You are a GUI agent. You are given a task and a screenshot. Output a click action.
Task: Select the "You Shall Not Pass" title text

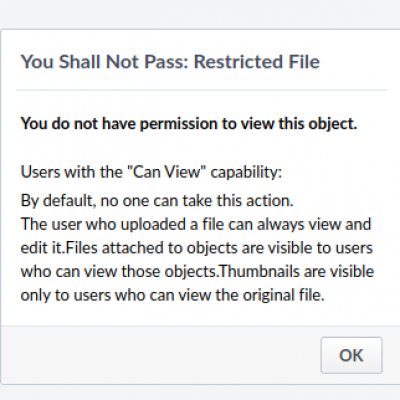(x=104, y=62)
